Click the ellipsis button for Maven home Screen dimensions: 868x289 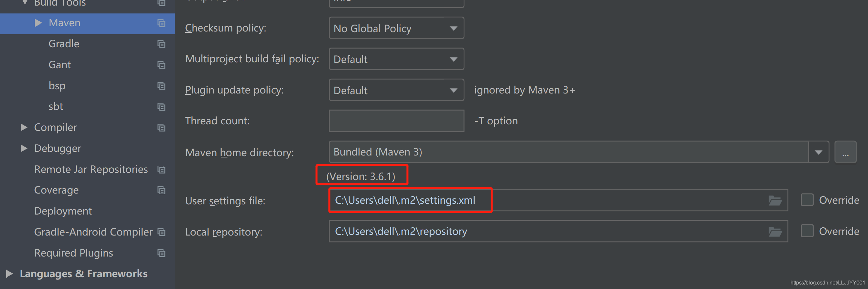pyautogui.click(x=845, y=152)
